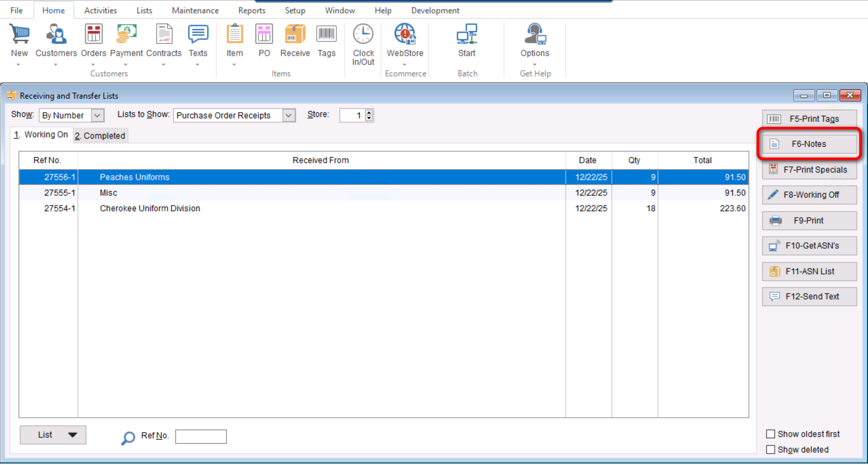Open the Contracts document icon
Image resolution: width=868 pixels, height=465 pixels.
[164, 35]
